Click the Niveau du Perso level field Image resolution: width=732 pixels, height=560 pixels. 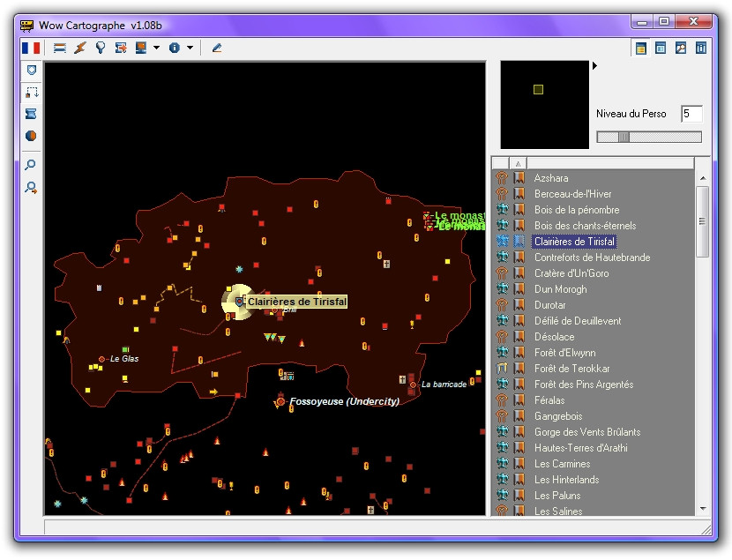[x=691, y=114]
